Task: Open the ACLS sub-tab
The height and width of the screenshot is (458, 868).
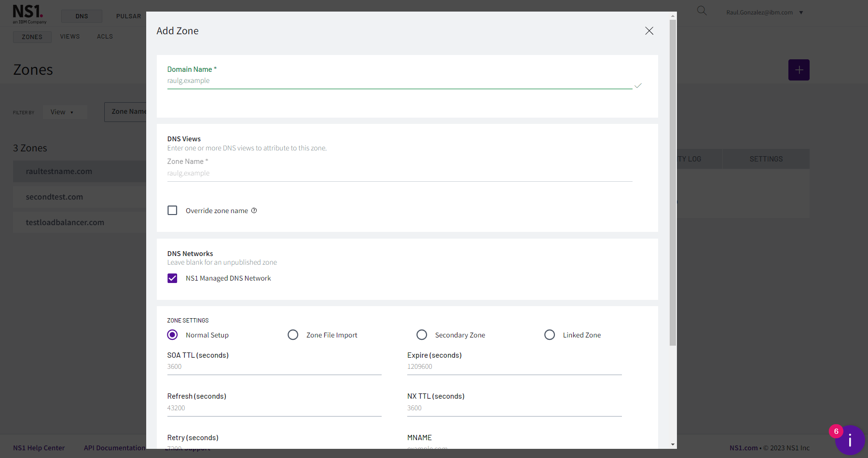Action: coord(105,37)
